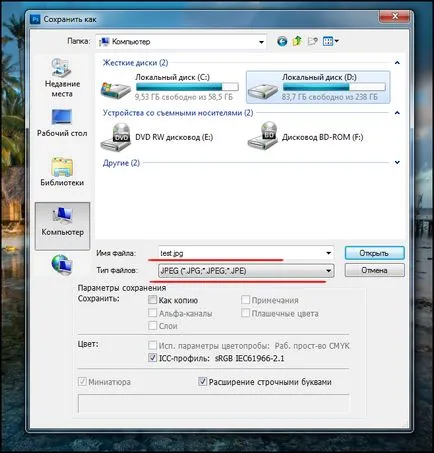Toggle the 'Плашечные цвета' checkbox

coord(245,313)
